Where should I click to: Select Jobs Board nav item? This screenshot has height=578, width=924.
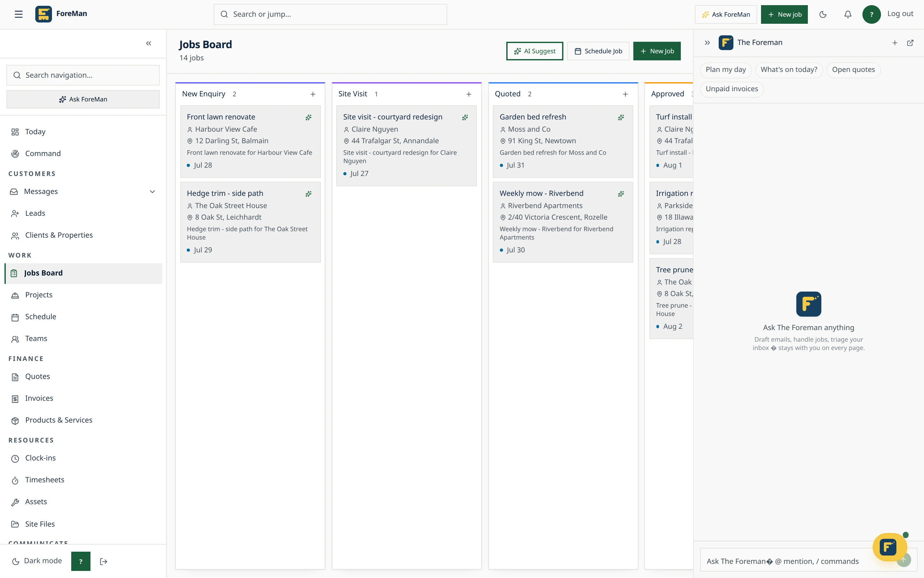tap(83, 273)
